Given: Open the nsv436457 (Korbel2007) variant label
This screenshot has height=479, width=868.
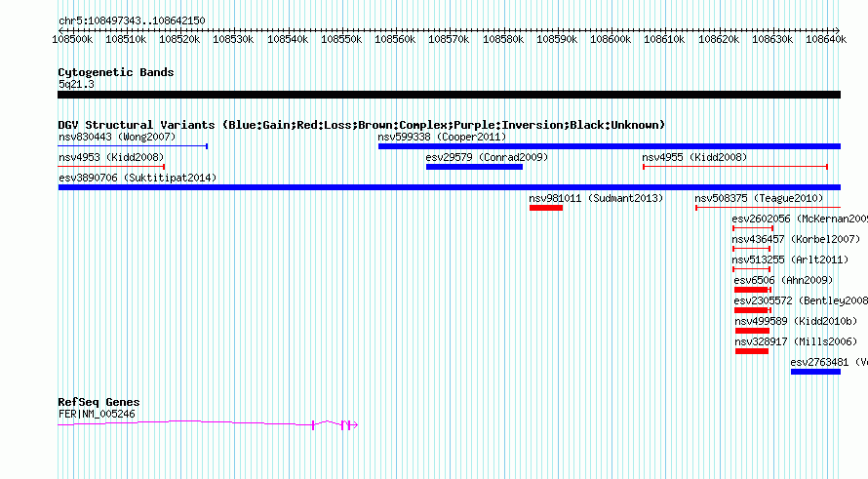Looking at the screenshot, I should point(796,239).
